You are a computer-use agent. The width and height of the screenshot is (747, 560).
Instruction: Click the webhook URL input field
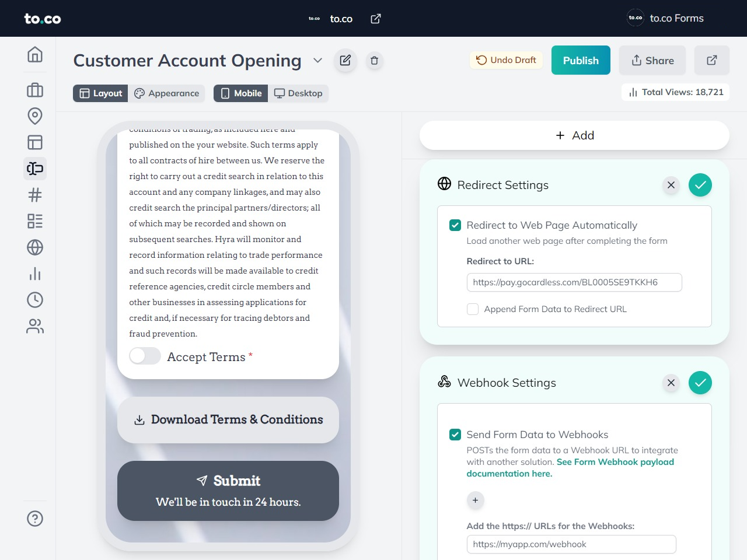571,544
